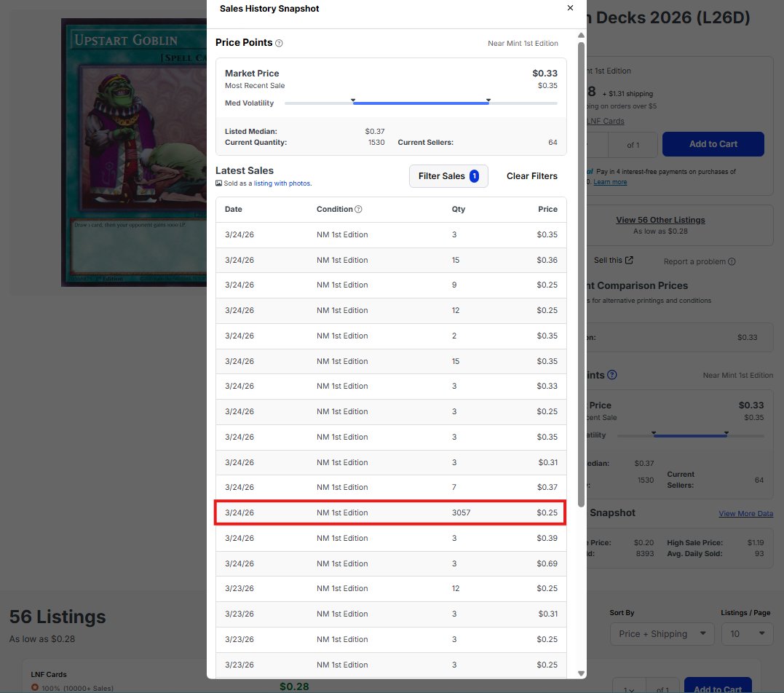Select the sale row with Qty 3057
Screen dimensions: 784x693
[x=390, y=512]
